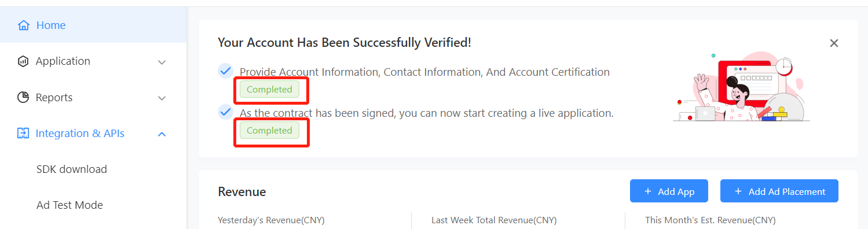Click the plus icon on Add App

click(648, 191)
